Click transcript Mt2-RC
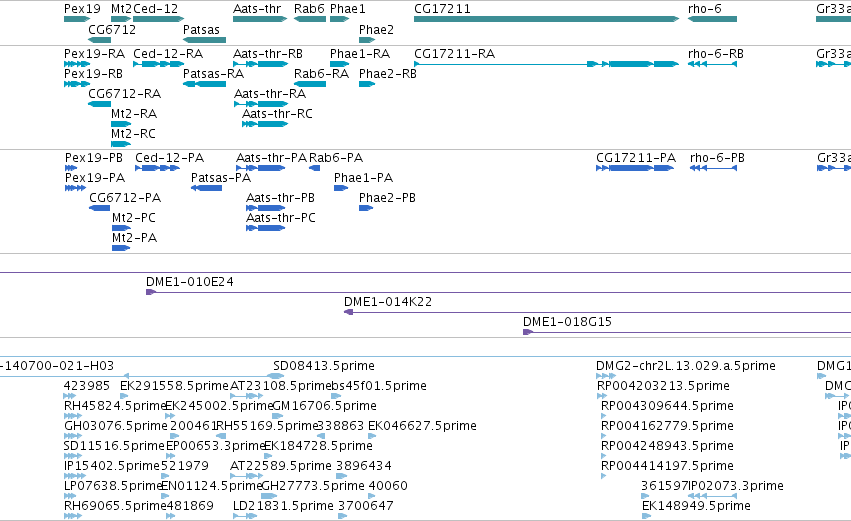The height and width of the screenshot is (521, 851). [134, 134]
